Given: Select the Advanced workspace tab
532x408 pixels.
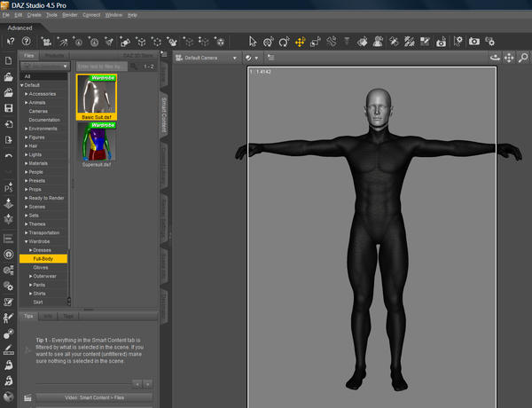Looking at the screenshot, I should [x=20, y=27].
